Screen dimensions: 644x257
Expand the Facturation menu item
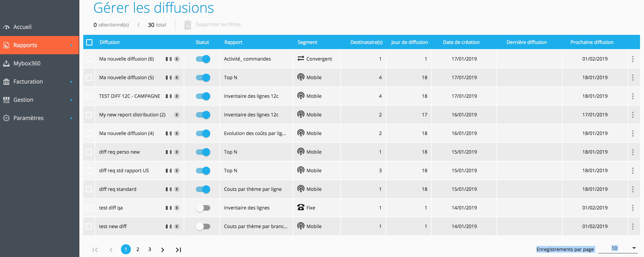point(39,82)
